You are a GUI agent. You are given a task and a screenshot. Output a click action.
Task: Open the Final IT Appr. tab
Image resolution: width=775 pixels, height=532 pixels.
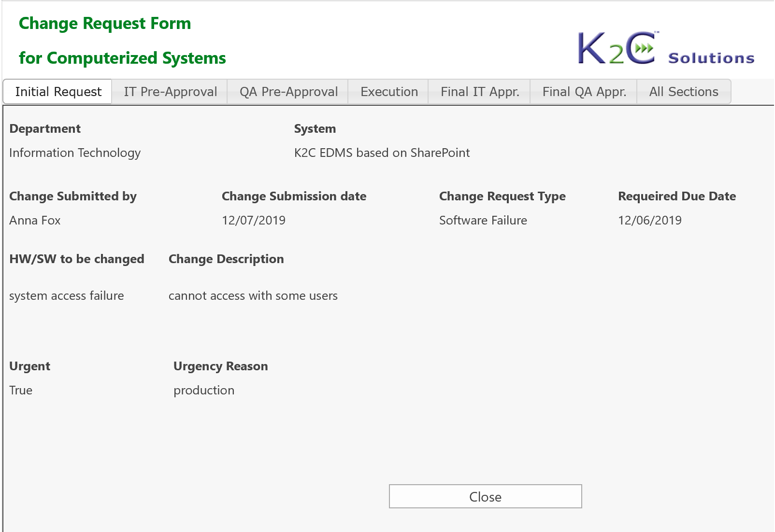(x=480, y=92)
